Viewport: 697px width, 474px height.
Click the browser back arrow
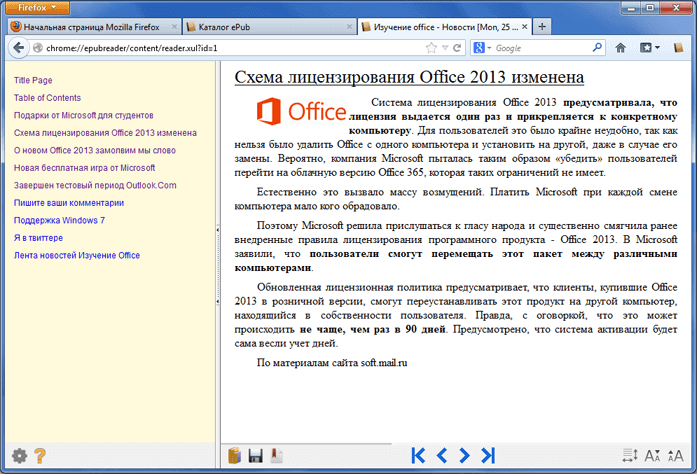[19, 48]
